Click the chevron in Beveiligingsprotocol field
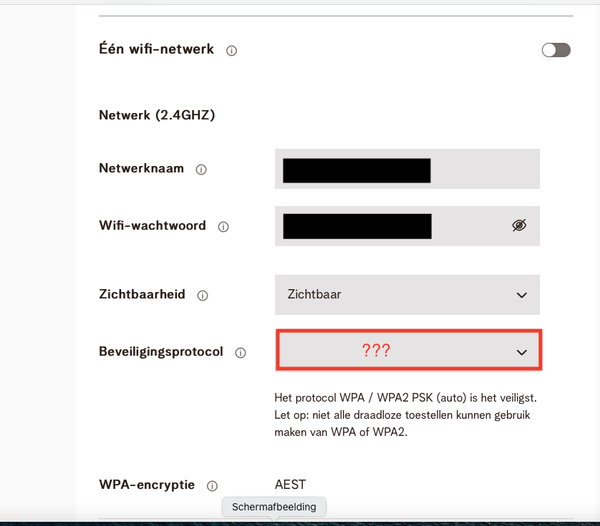The width and height of the screenshot is (600, 526). click(521, 352)
